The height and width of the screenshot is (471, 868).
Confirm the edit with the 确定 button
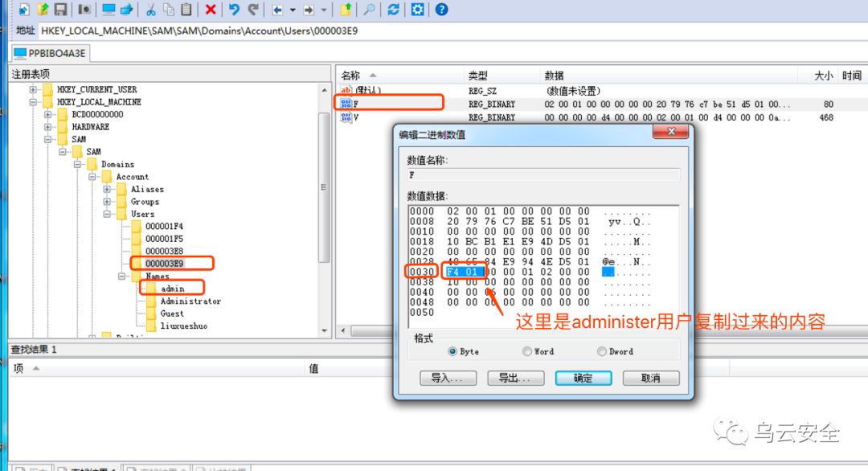(583, 378)
